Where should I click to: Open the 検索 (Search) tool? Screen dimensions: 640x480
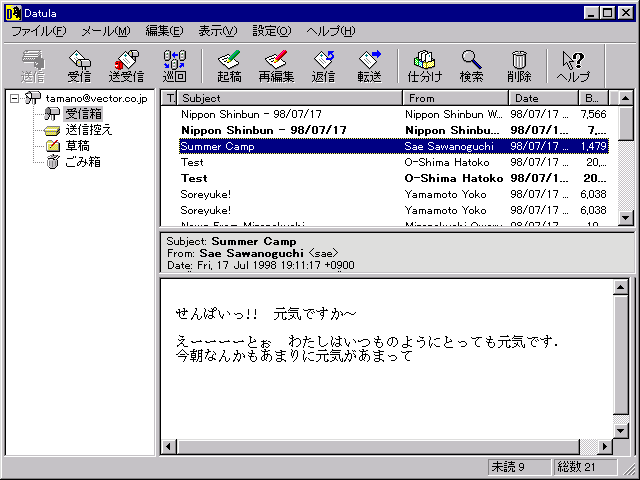pyautogui.click(x=471, y=66)
